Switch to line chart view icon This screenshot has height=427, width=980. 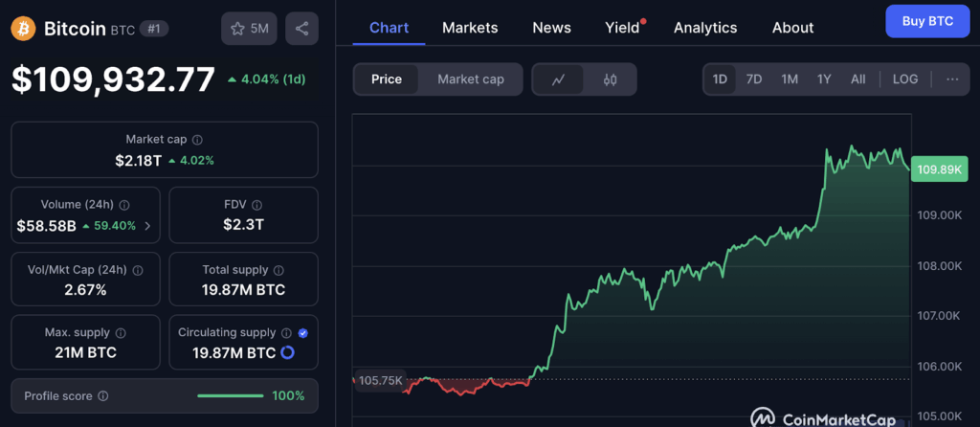[x=559, y=79]
